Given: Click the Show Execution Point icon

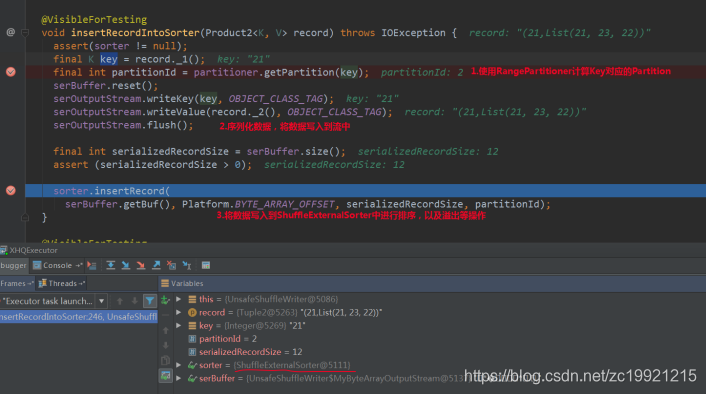Looking at the screenshot, I should (x=92, y=266).
